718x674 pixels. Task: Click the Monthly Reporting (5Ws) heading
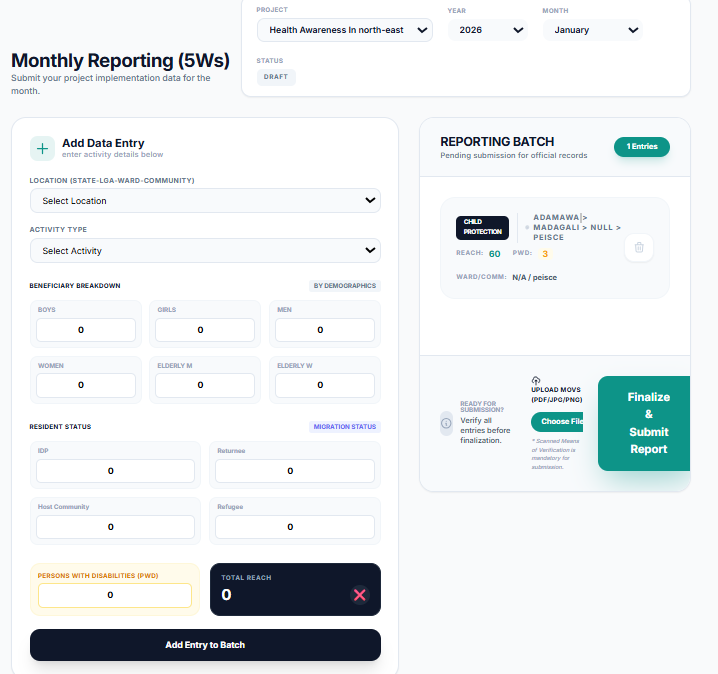pos(120,60)
